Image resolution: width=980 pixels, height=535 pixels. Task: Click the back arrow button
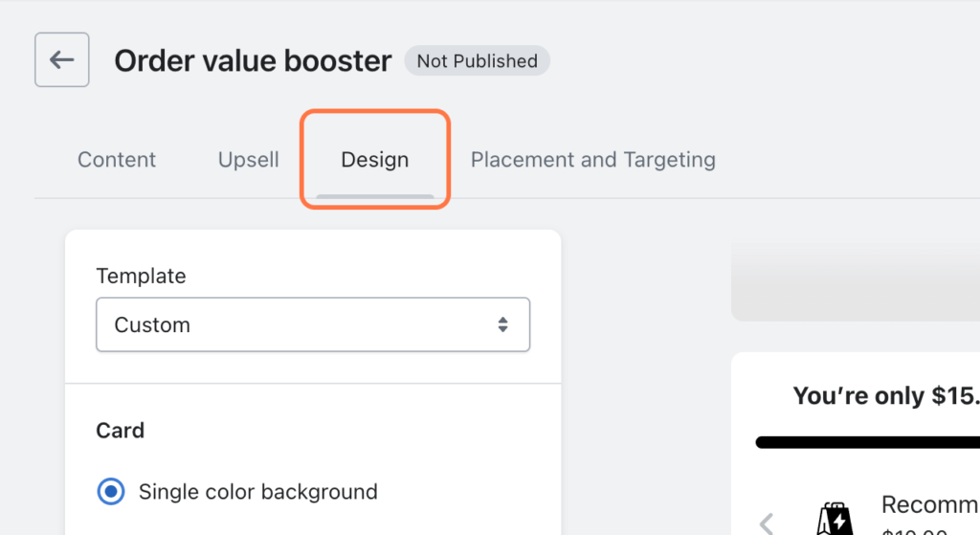pos(62,60)
